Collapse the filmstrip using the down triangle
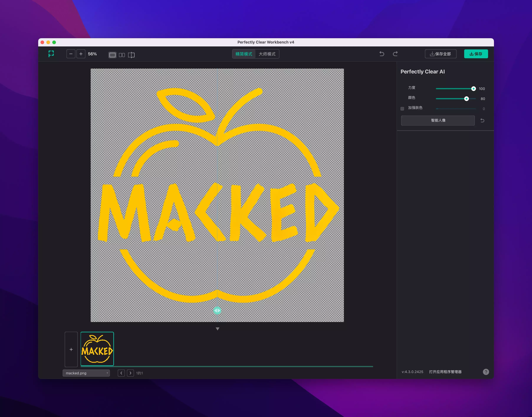Screen dimensions: 532x417 [x=217, y=329]
